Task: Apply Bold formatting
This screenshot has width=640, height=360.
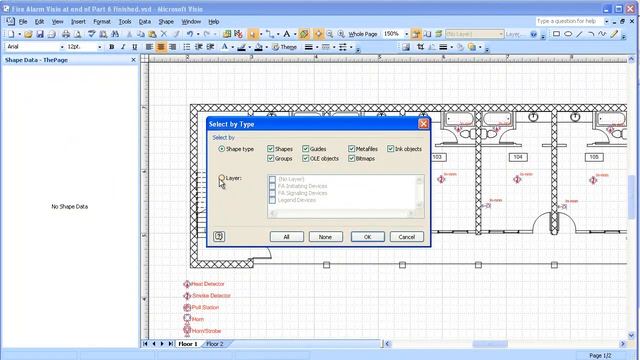Action: (111, 47)
